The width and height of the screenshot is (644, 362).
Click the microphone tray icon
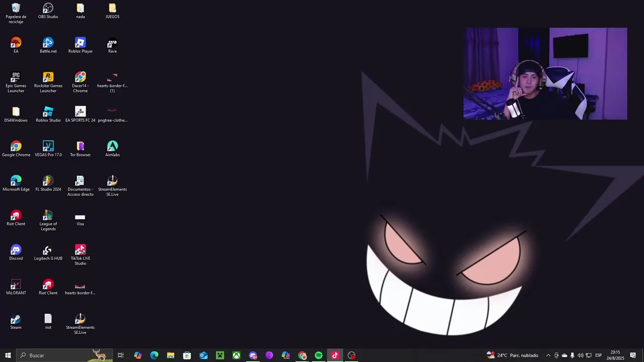[573, 355]
